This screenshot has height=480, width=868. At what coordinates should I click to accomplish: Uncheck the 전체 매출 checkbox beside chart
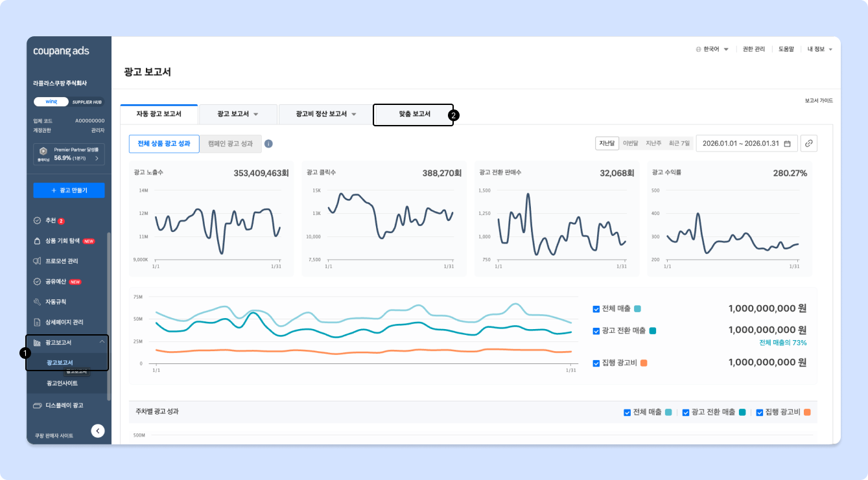[596, 309]
